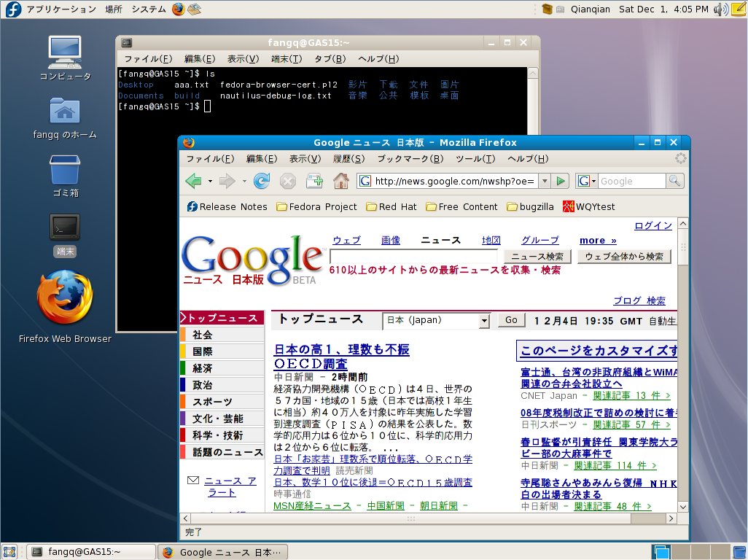
Task: Open the アプリケーション panel menu
Action: pyautogui.click(x=61, y=9)
